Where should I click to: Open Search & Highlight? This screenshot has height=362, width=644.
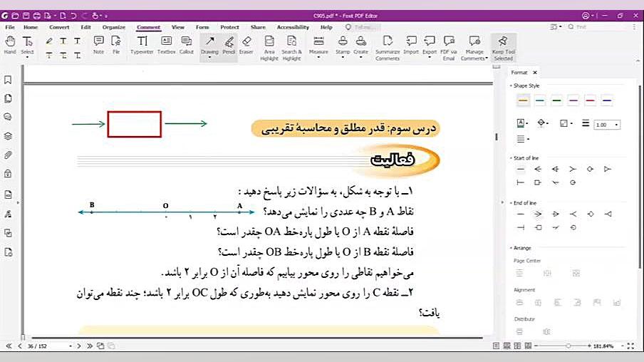pyautogui.click(x=291, y=48)
